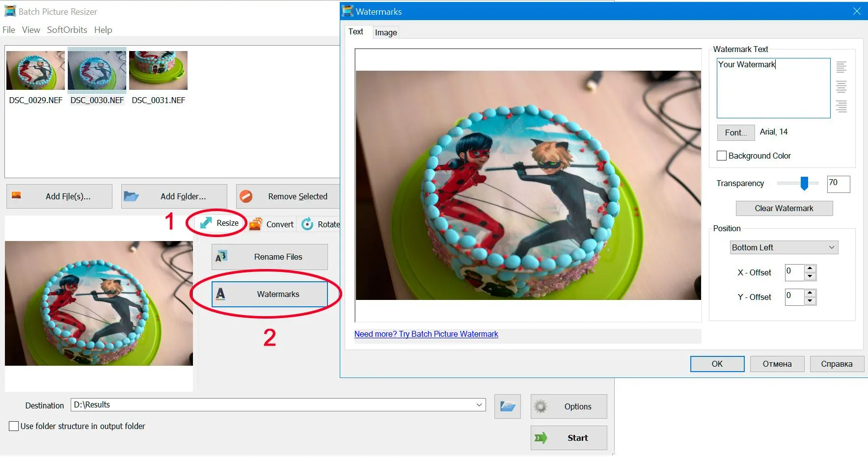Viewport: 868px width, 458px height.
Task: Click the Rename Files A3 icon
Action: 221,257
